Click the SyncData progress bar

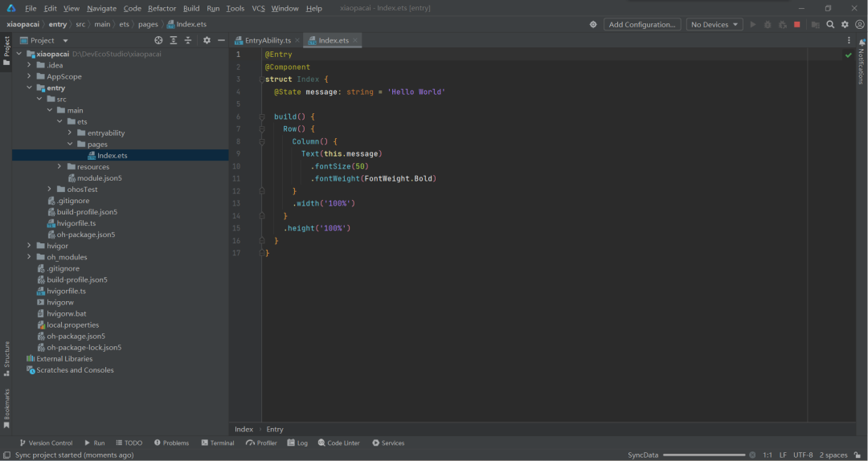[x=704, y=455]
